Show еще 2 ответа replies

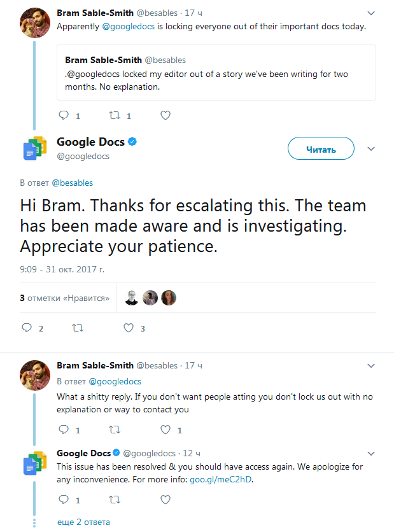pyautogui.click(x=83, y=522)
